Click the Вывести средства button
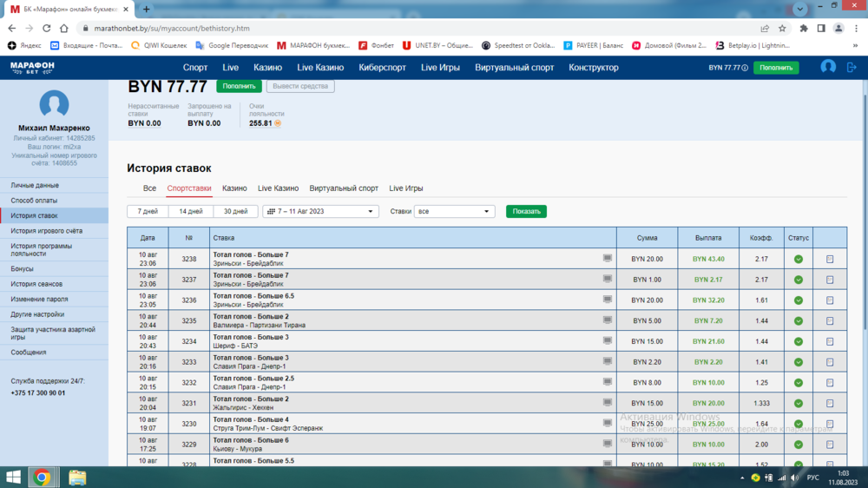The height and width of the screenshot is (488, 868). [x=299, y=86]
